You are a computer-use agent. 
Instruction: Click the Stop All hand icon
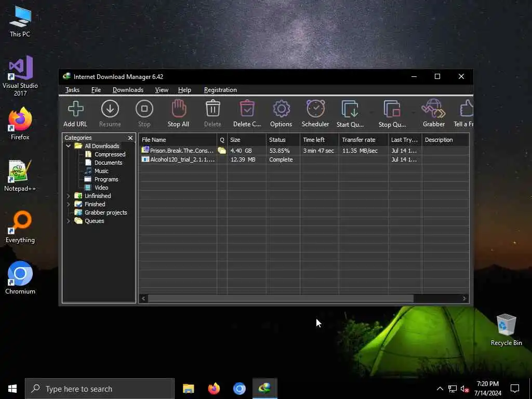pos(179,109)
